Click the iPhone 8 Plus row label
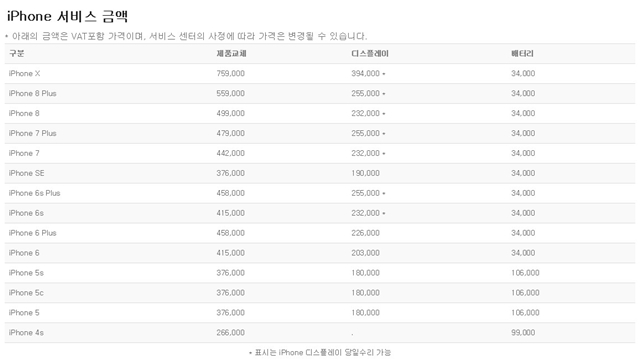Image resolution: width=640 pixels, height=361 pixels. pos(33,94)
